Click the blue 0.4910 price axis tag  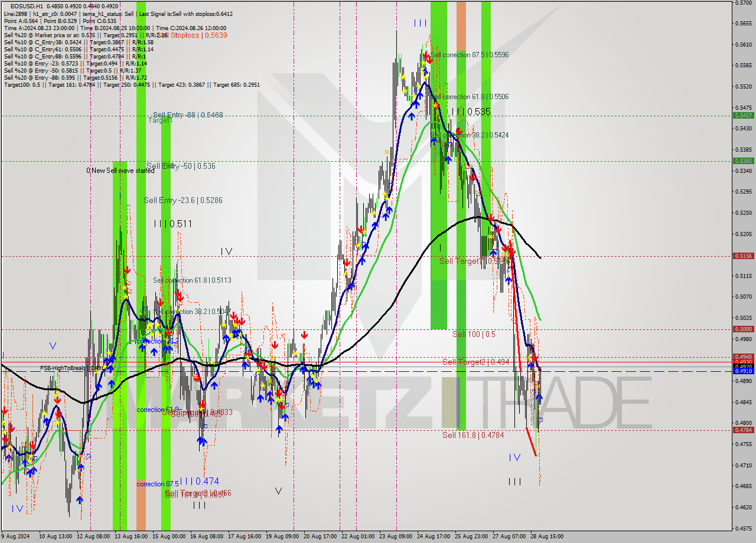[x=743, y=371]
